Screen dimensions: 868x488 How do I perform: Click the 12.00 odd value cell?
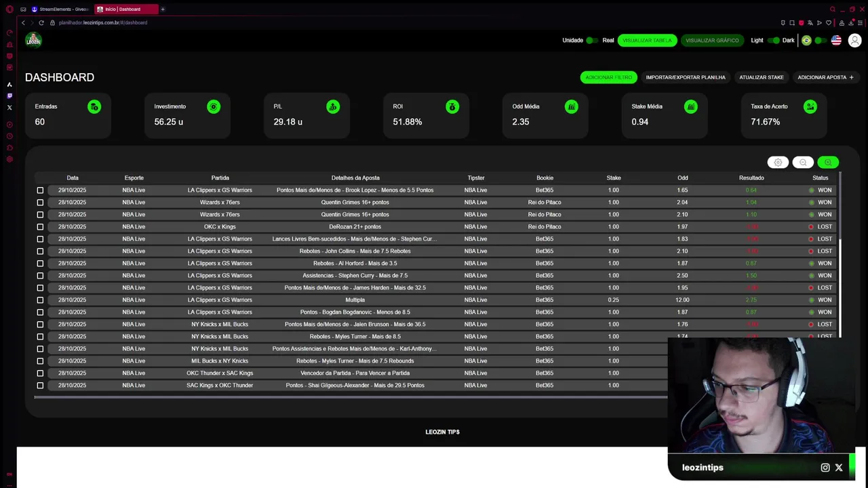click(x=682, y=300)
